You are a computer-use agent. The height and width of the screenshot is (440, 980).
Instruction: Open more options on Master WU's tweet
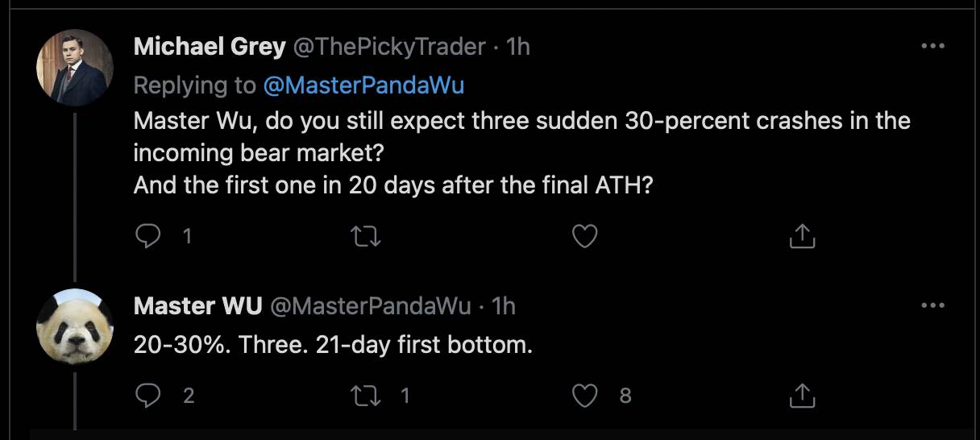(932, 305)
